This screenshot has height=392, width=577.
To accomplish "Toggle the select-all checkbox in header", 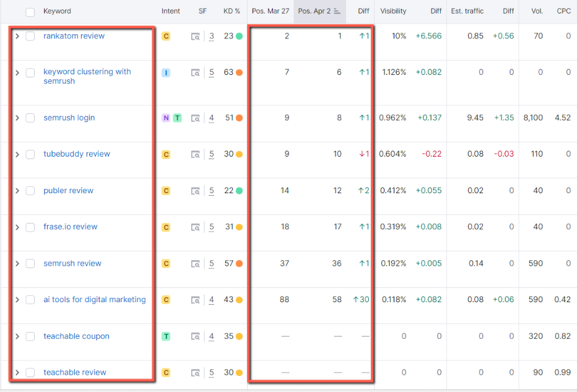I will tap(30, 12).
